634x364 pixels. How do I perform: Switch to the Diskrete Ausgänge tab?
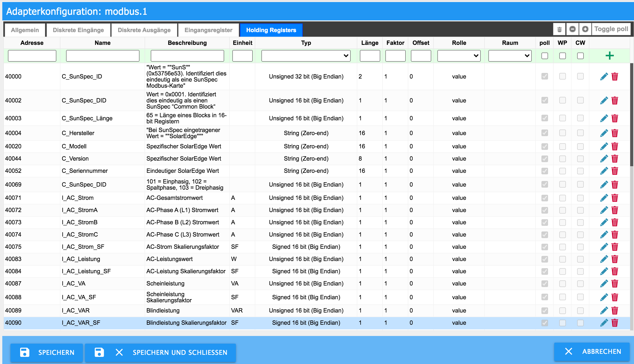[144, 30]
